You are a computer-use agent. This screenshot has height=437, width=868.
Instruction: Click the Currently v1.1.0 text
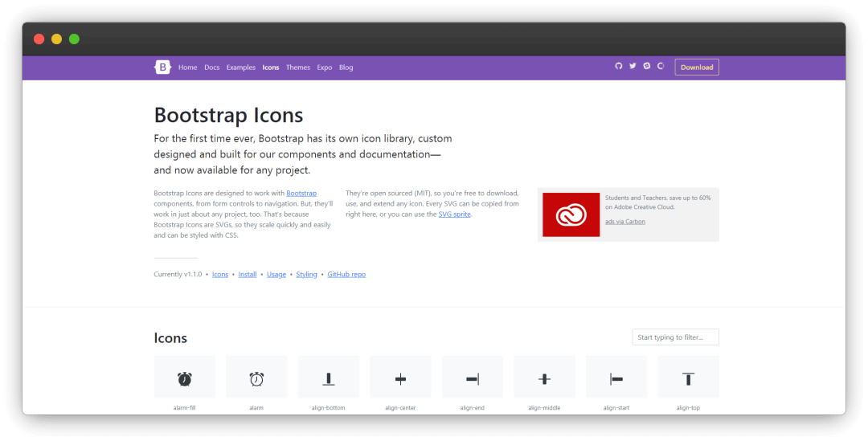tap(178, 275)
